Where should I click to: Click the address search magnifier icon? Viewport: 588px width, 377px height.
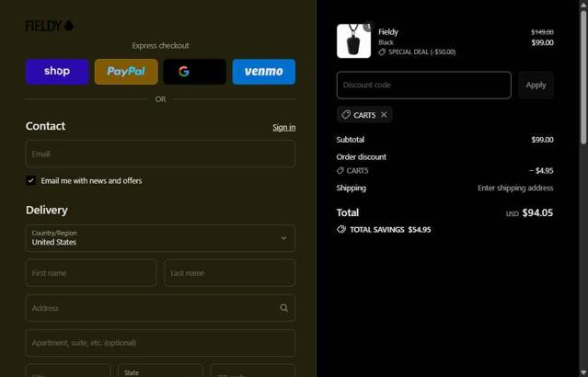(283, 308)
